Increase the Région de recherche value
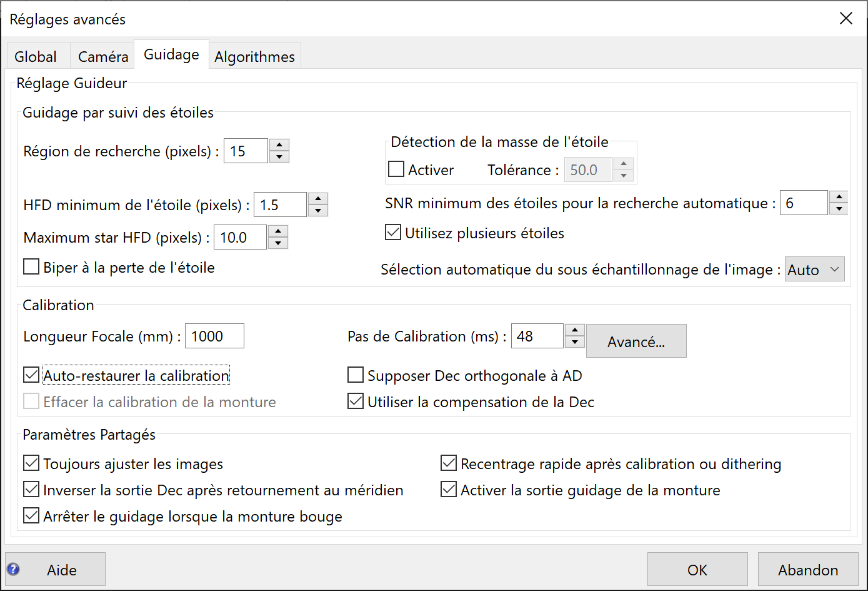The width and height of the screenshot is (868, 591). tap(279, 145)
